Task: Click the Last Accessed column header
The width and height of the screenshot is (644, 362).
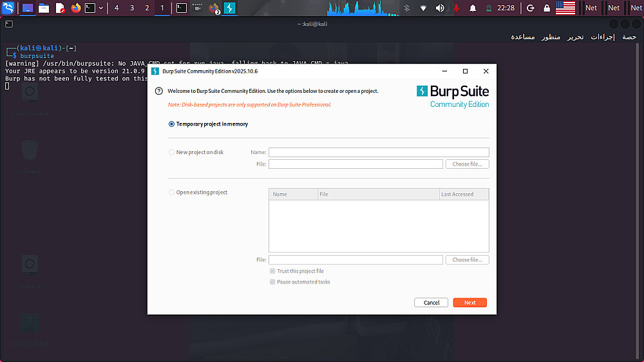Action: 464,195
